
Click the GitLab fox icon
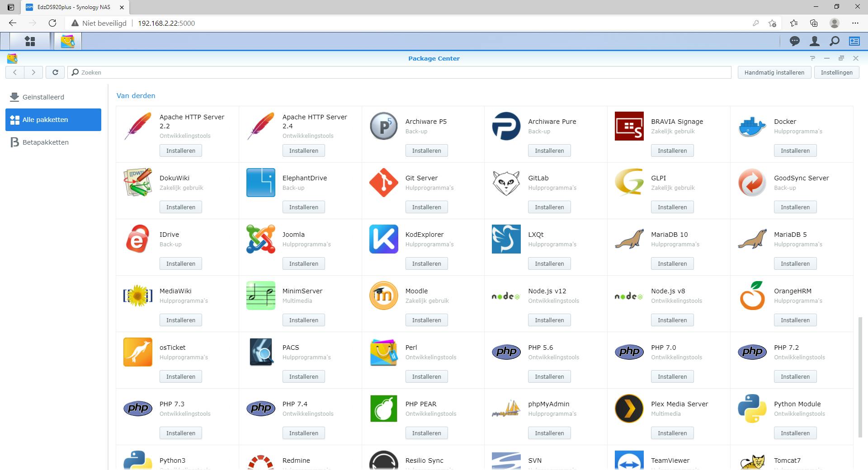506,183
